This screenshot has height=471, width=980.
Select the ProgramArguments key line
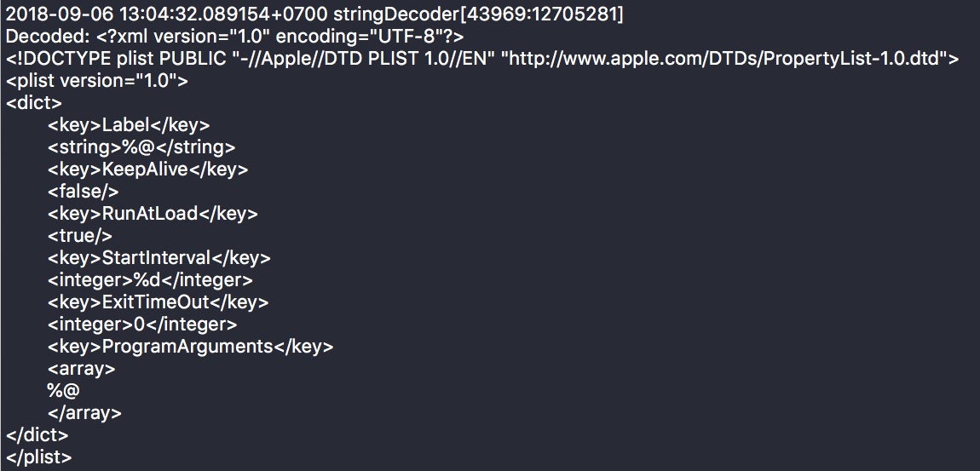[190, 347]
